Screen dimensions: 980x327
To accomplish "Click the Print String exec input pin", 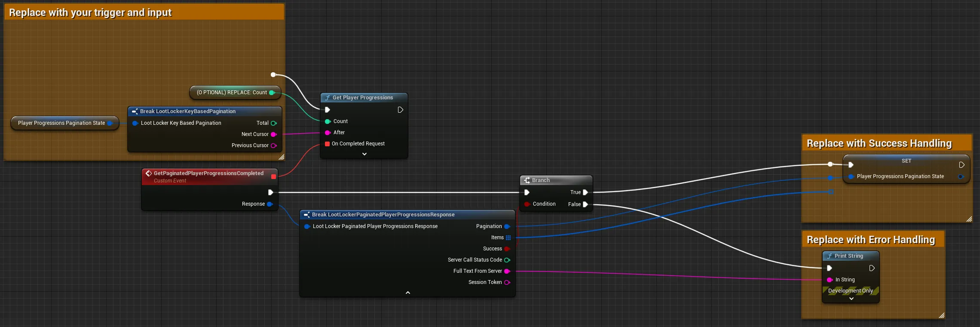I will pos(830,268).
